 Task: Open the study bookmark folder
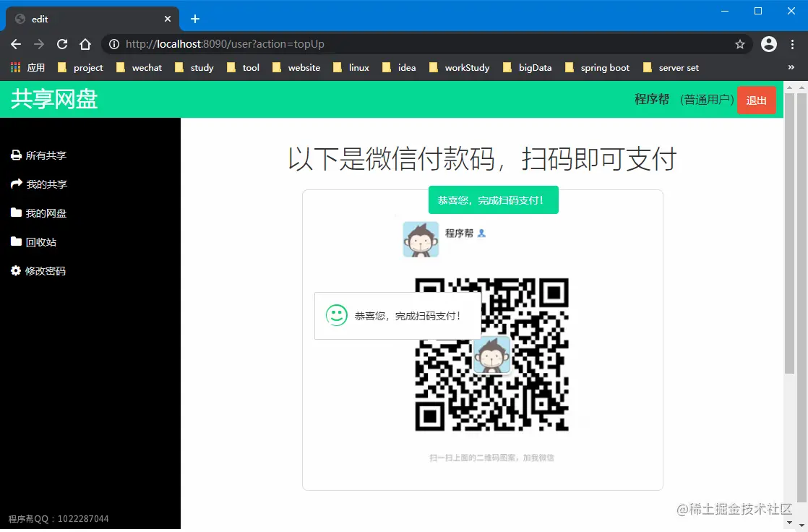(194, 67)
